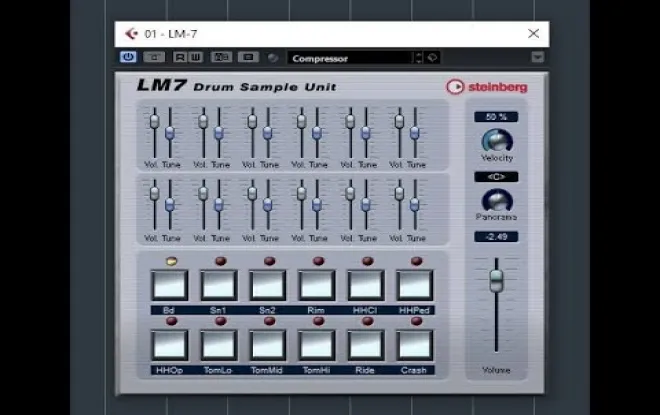The width and height of the screenshot is (660, 415).
Task: Click the Rim pad Tune slider handle
Action: tap(317, 133)
